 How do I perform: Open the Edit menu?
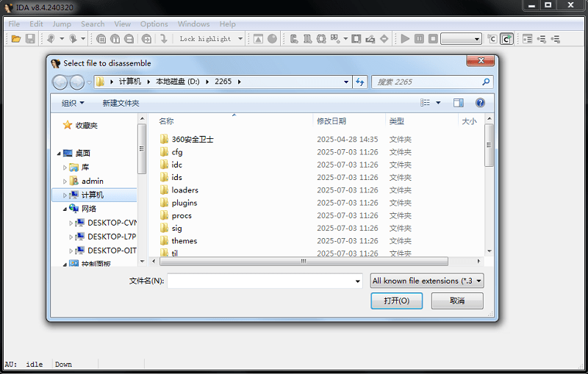(x=36, y=24)
